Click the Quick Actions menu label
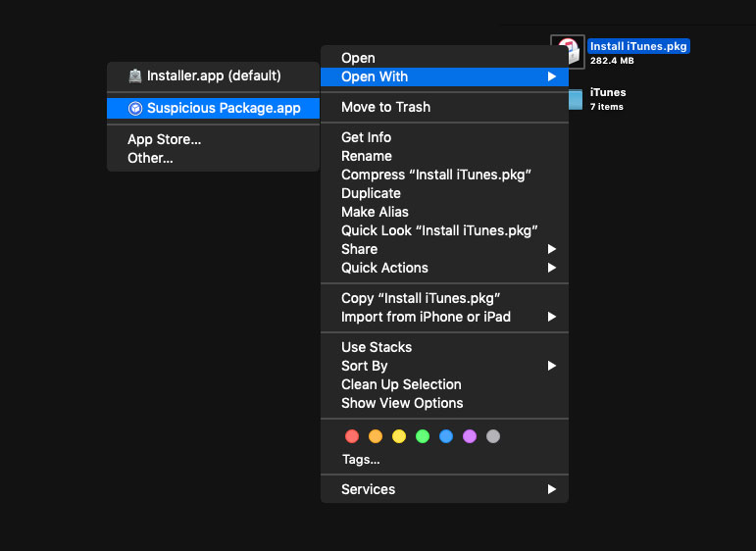756x551 pixels. tap(384, 268)
